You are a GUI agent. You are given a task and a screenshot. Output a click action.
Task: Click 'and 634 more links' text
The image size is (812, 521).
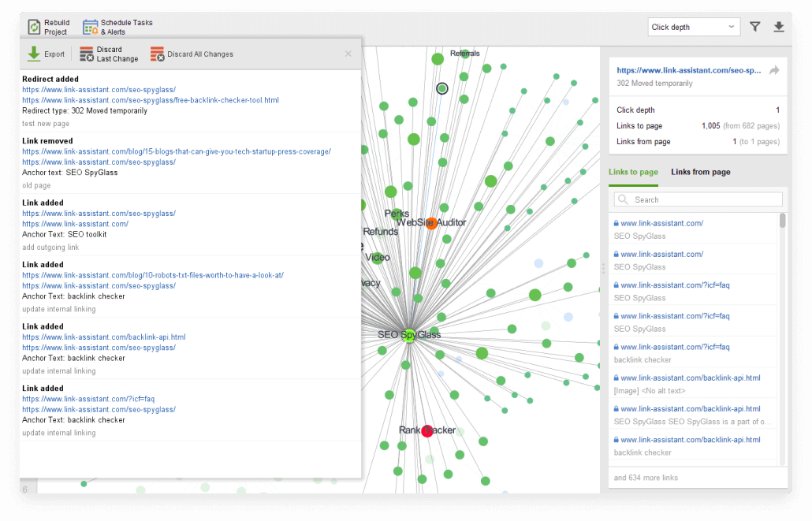click(646, 478)
